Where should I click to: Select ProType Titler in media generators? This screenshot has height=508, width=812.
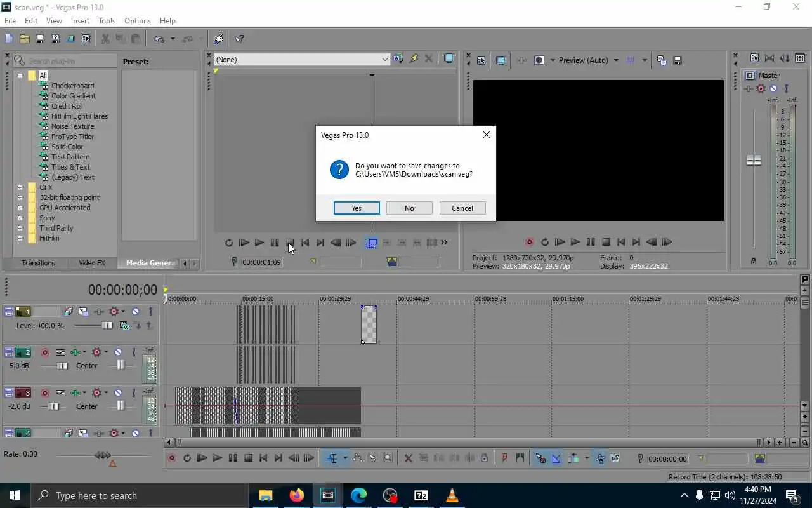click(72, 137)
